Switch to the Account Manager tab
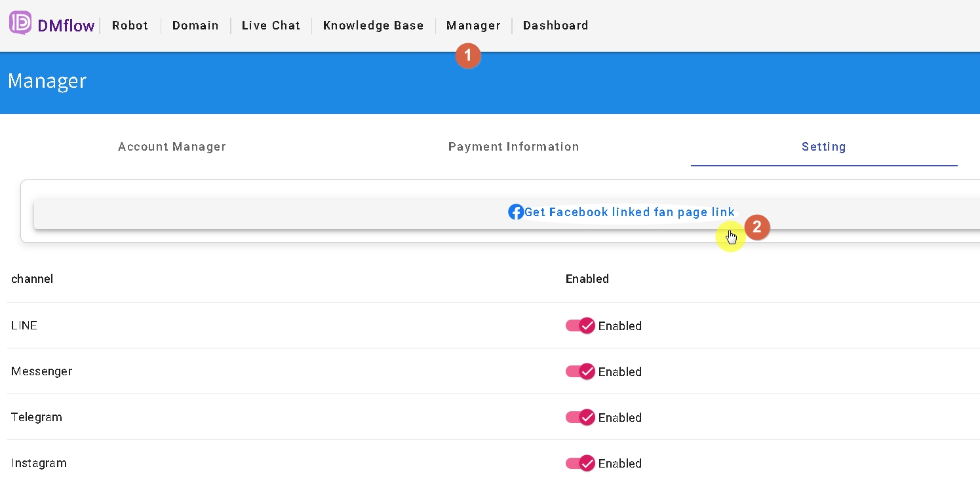The height and width of the screenshot is (482, 980). pos(172,147)
